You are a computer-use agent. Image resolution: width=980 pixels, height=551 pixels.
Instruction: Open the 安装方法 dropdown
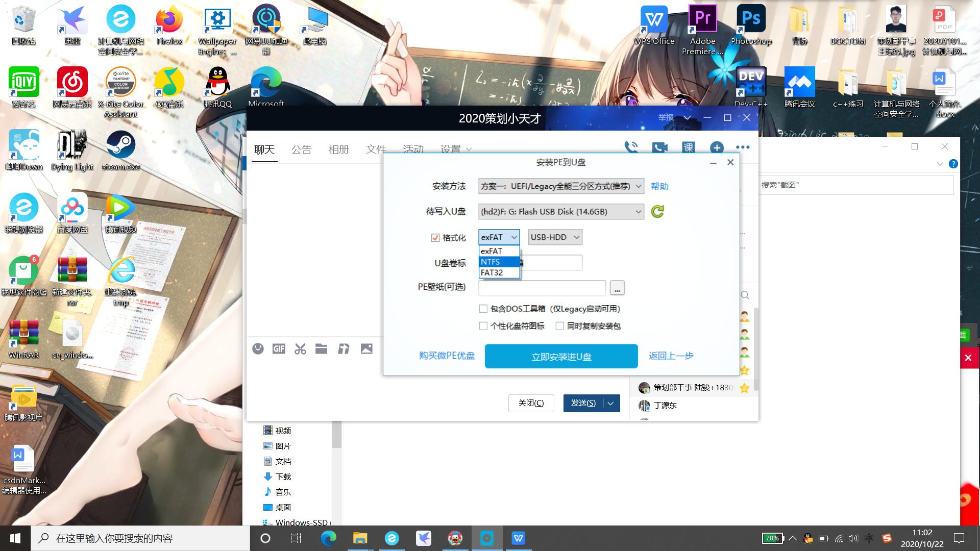(x=559, y=186)
